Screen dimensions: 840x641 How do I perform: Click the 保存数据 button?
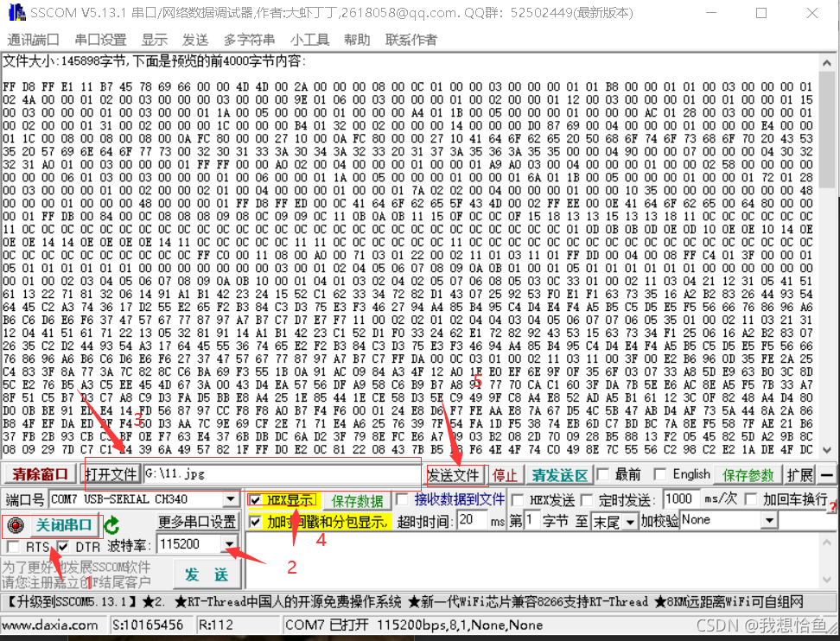tap(357, 501)
